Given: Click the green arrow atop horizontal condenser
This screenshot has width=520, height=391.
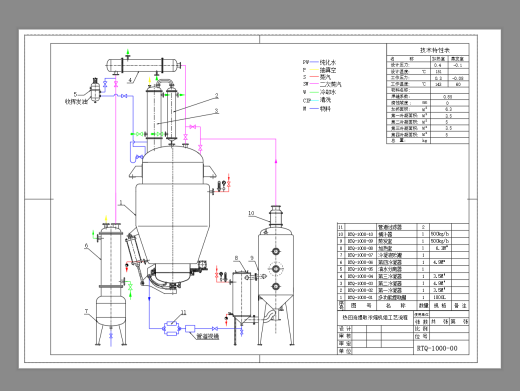Looking at the screenshot, I should [128, 52].
